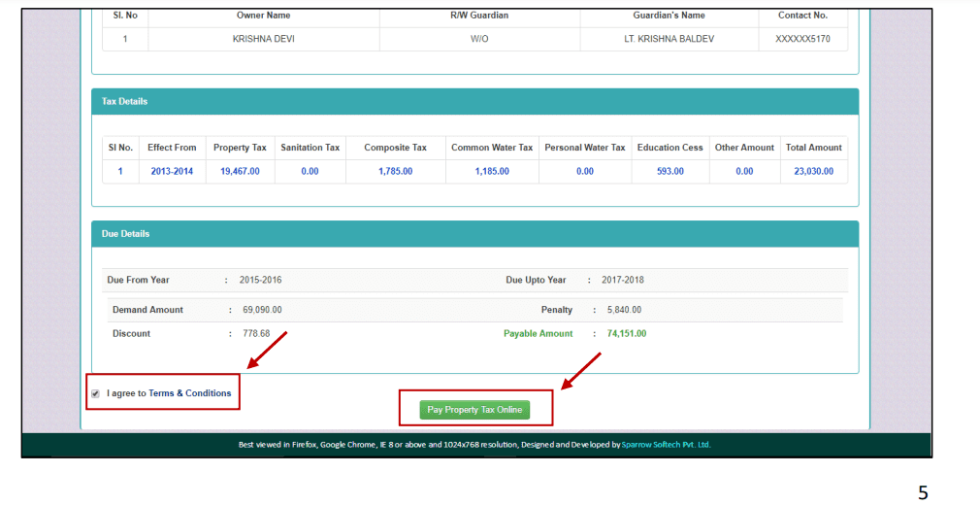Click the R/W Guardian column header
Screen dimensions: 980x506
[x=479, y=16]
